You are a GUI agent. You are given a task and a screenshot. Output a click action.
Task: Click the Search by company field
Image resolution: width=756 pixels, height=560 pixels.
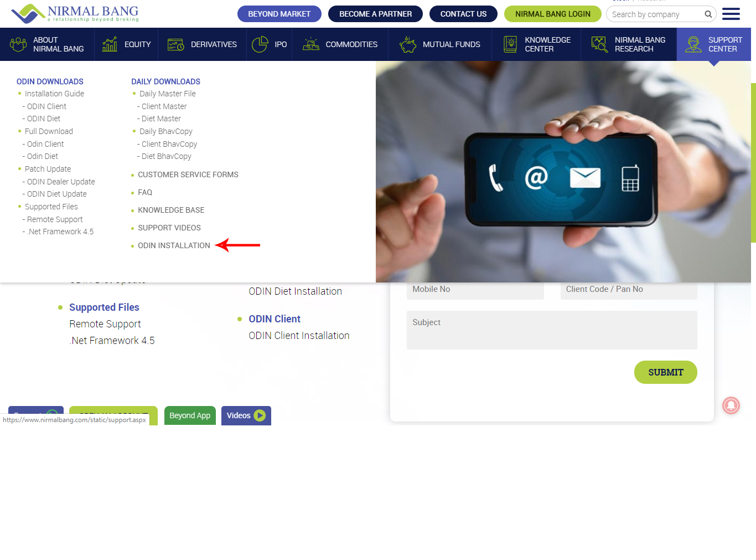point(655,14)
